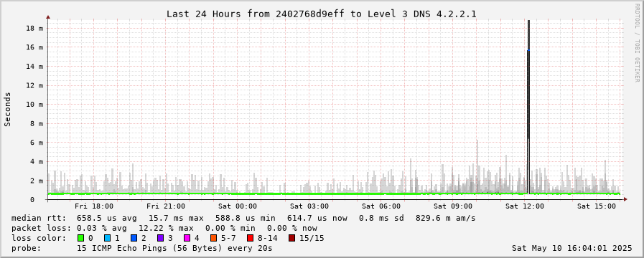
Task: Click the red arrow at x-axis end
Action: coord(625,199)
